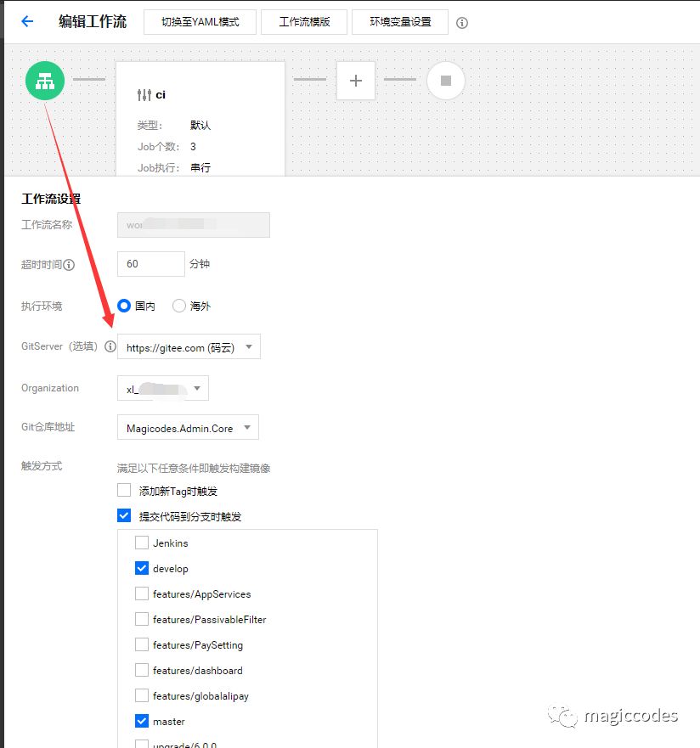Click the 满足以下任意条件即触发构建镜像 hint text
This screenshot has width=700, height=748.
click(194, 469)
